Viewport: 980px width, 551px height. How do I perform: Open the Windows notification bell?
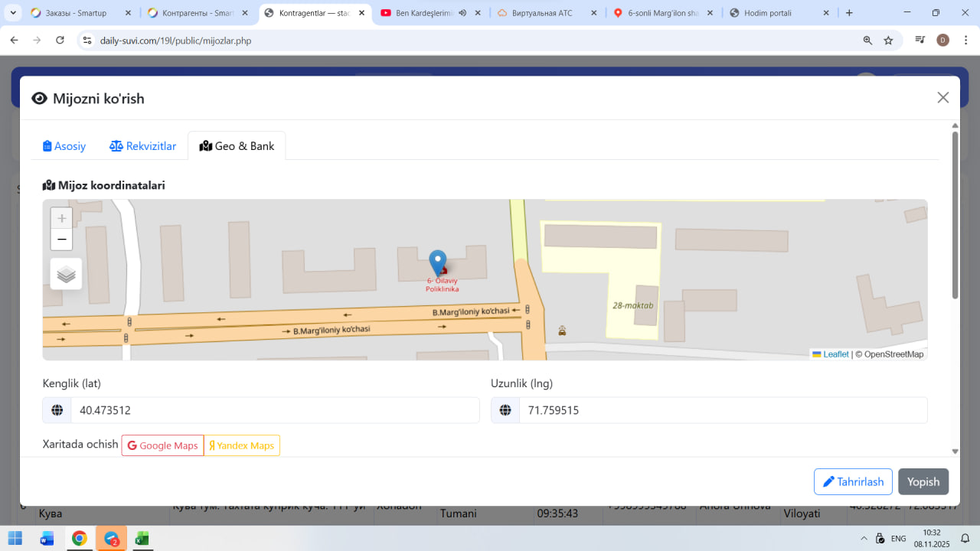tap(965, 538)
